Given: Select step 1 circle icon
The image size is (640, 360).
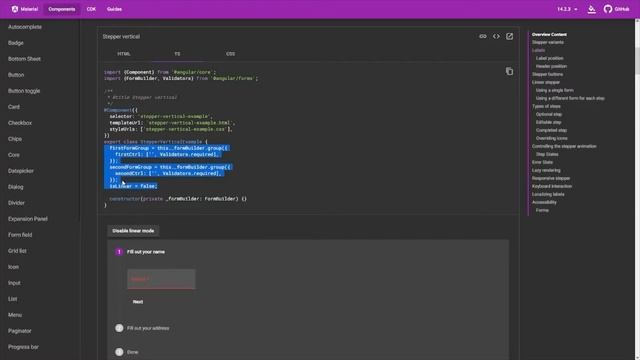Looking at the screenshot, I should [x=119, y=252].
